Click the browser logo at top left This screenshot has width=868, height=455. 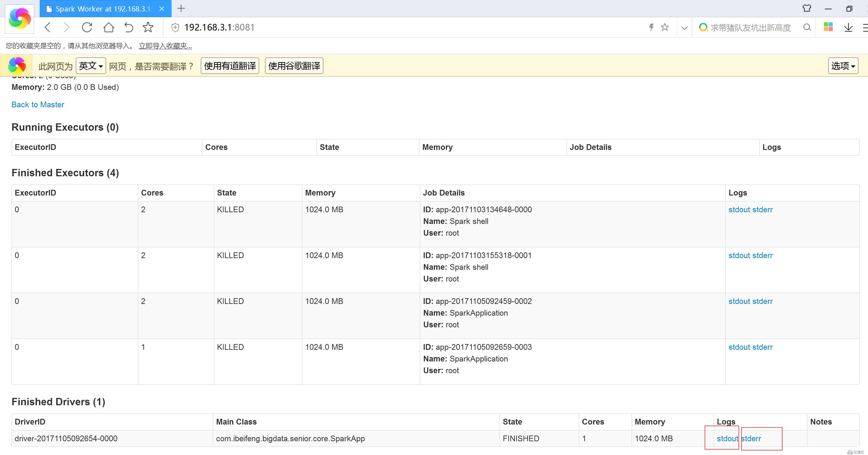pos(19,19)
